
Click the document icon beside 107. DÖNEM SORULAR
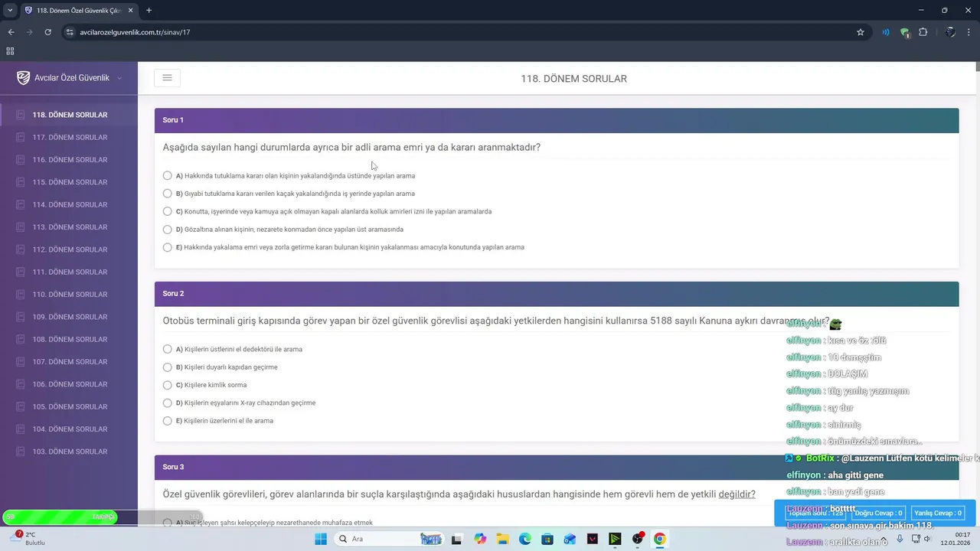(21, 362)
